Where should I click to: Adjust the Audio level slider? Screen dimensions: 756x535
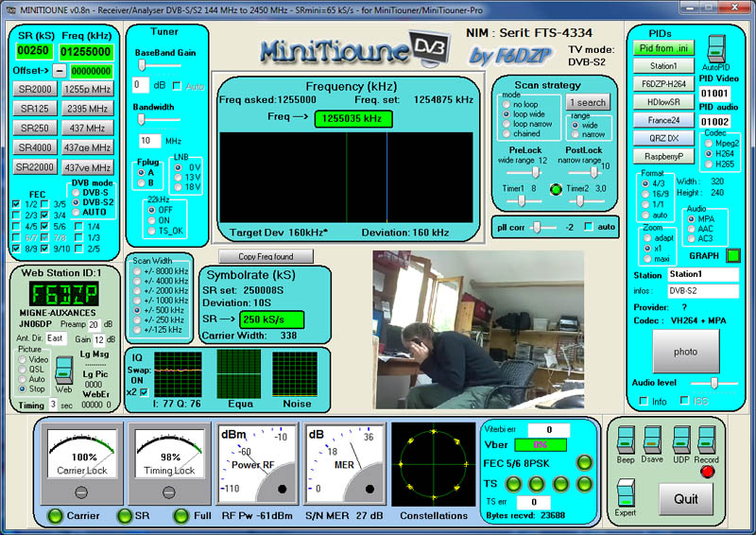click(713, 383)
